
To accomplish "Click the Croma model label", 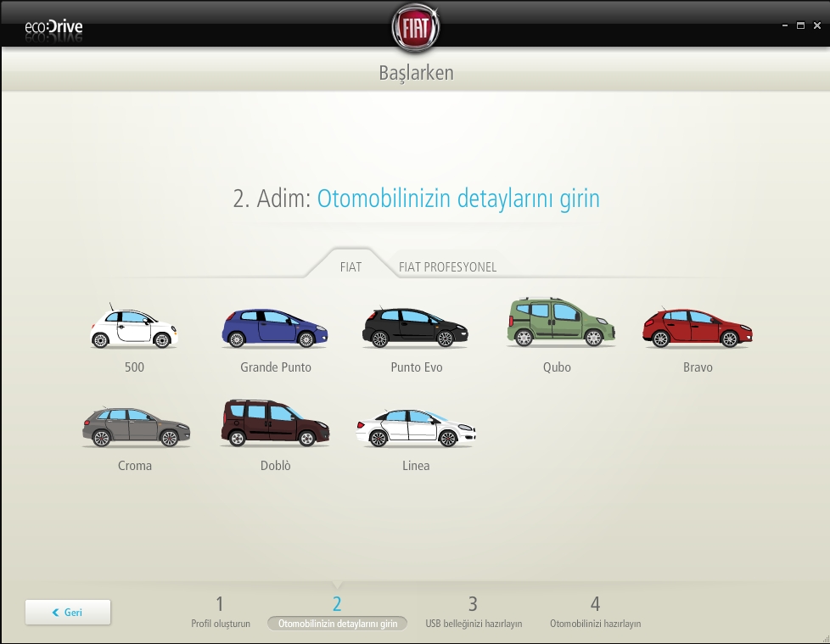I will click(135, 466).
